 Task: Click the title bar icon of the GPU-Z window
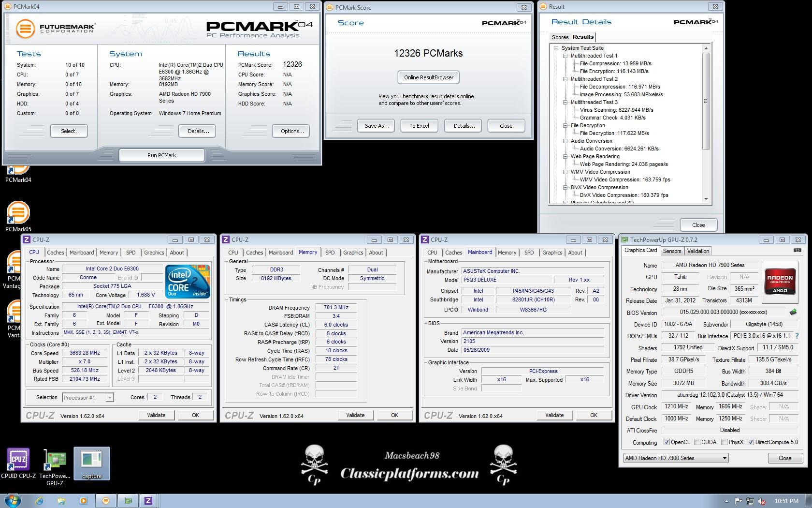625,239
